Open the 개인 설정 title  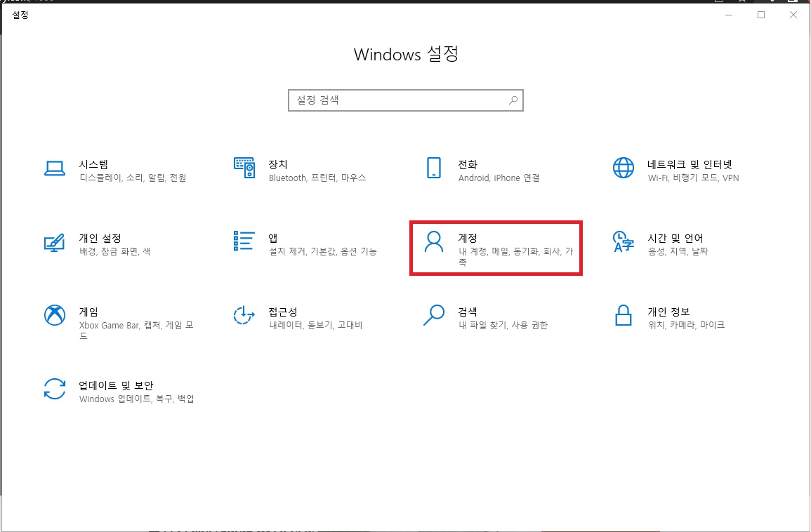[100, 239]
